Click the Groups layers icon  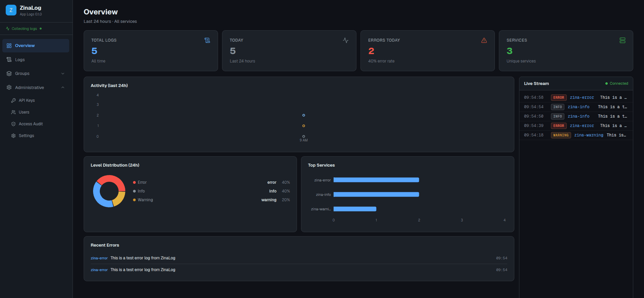9,74
